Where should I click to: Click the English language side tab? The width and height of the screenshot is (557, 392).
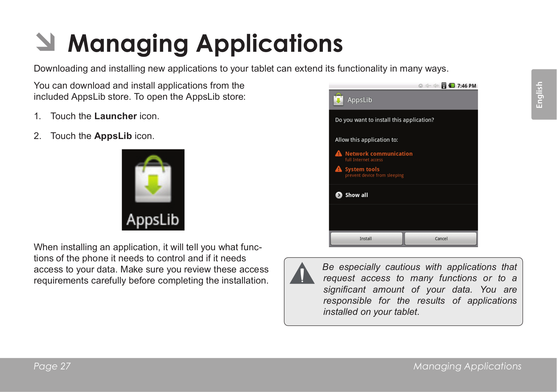(544, 95)
